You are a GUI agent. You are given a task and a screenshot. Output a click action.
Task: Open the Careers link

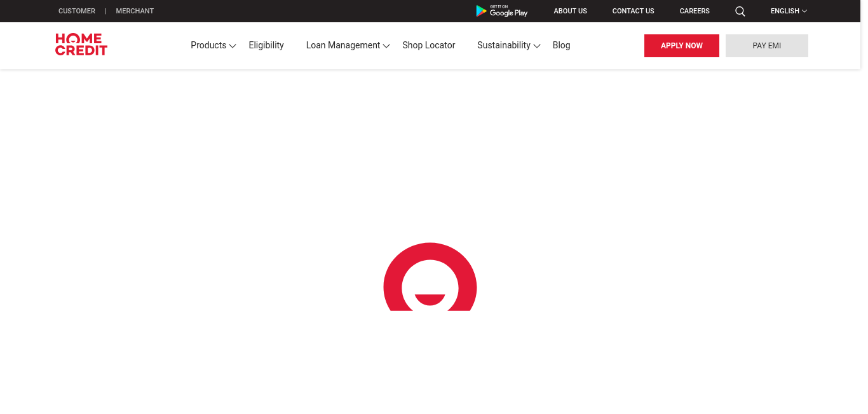point(695,11)
